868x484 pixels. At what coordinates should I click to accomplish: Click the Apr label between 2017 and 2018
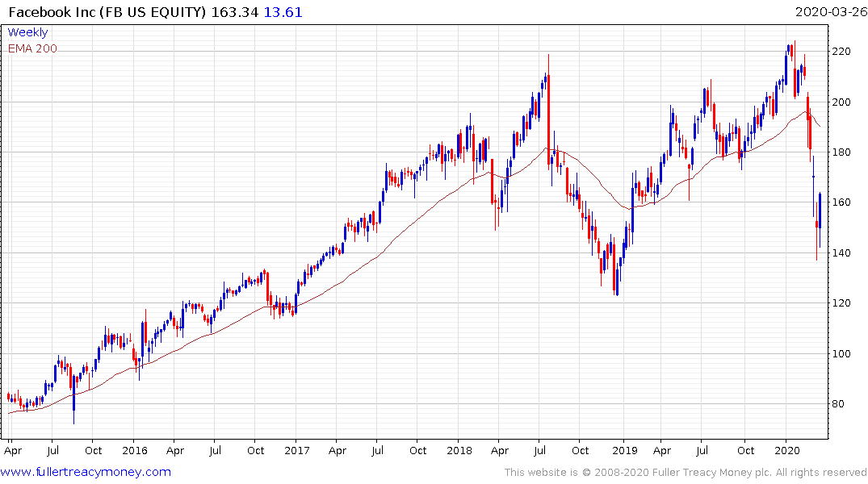tap(338, 451)
